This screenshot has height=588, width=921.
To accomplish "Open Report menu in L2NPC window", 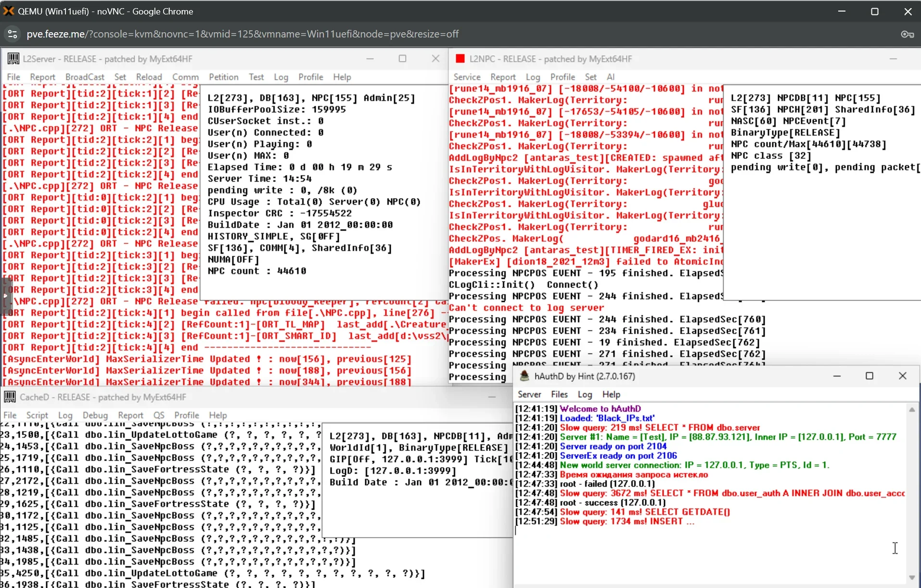I will (503, 77).
